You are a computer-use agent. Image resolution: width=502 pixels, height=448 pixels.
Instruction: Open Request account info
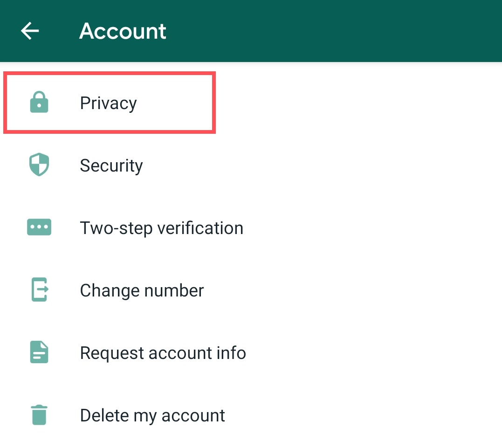pyautogui.click(x=163, y=352)
